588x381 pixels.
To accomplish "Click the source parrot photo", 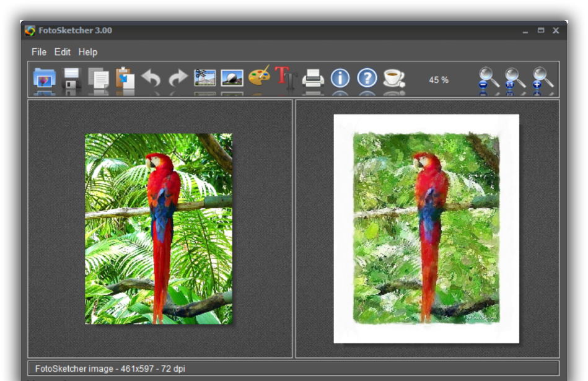I will 159,229.
